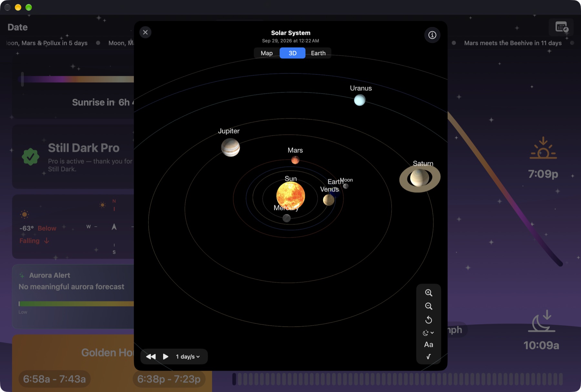Click the bottom timeline scrubber handle
Image resolution: width=581 pixels, height=392 pixels.
pos(234,379)
